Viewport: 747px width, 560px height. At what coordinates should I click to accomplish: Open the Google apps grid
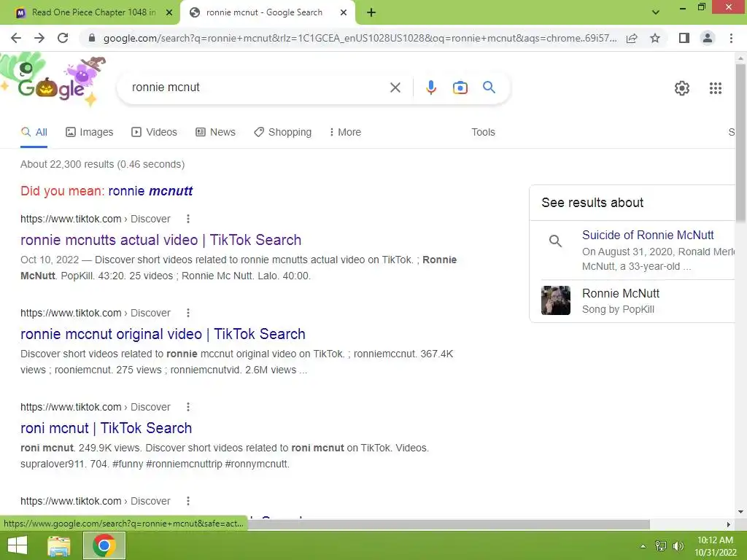[x=715, y=88]
